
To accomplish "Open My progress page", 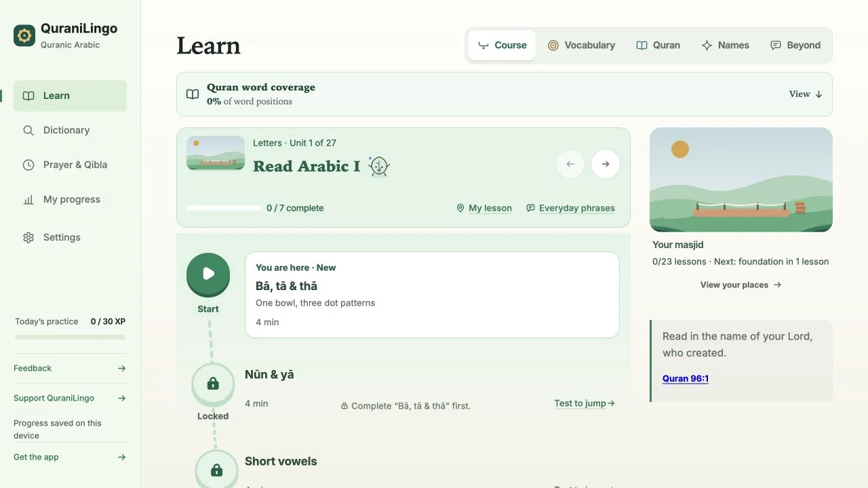I will tap(70, 199).
